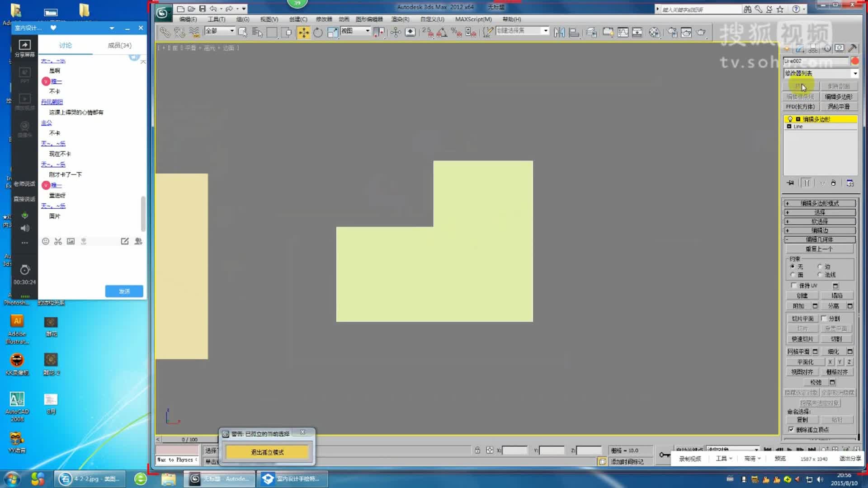The image size is (868, 488).
Task: Click the Select and Scale tool
Action: point(333,32)
